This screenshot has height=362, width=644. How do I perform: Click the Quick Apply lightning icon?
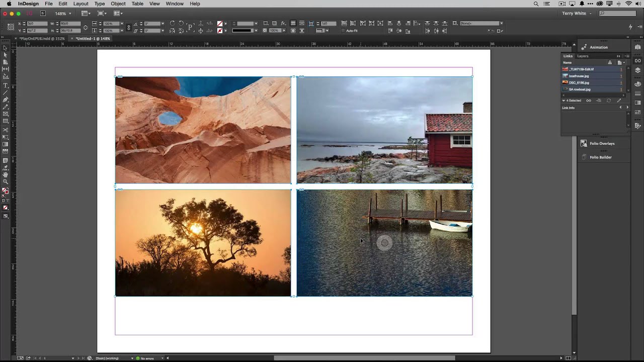point(630,27)
